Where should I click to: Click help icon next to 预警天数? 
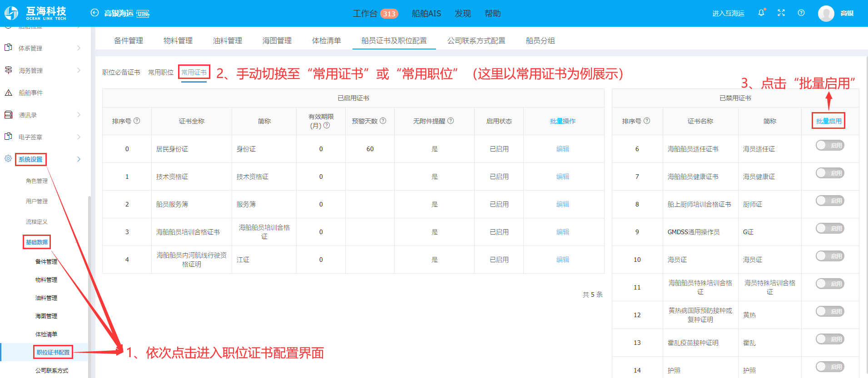383,121
